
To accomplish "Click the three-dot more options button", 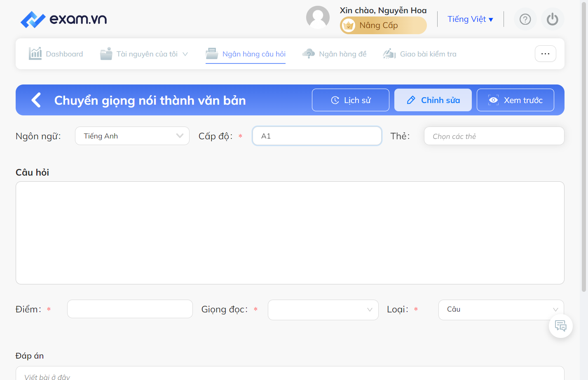I will 546,54.
